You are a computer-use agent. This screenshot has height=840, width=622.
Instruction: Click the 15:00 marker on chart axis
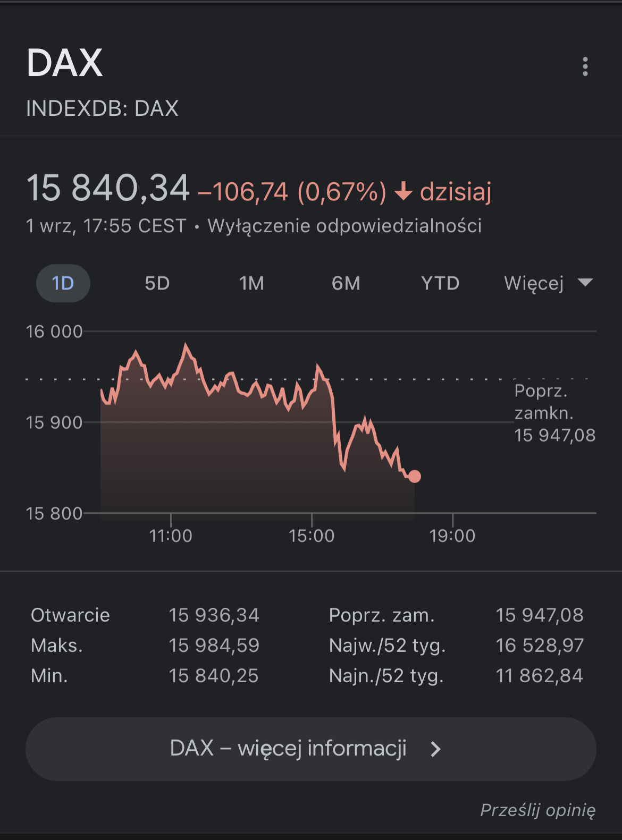click(312, 536)
